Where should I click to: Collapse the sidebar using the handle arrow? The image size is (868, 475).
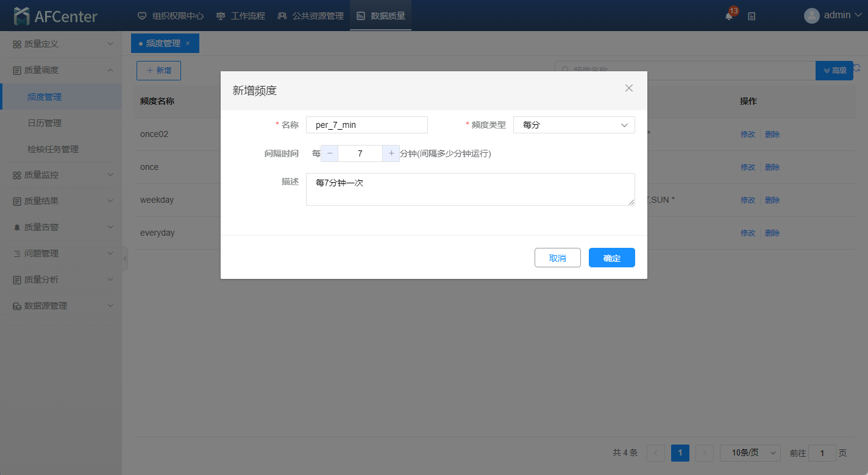click(x=125, y=258)
